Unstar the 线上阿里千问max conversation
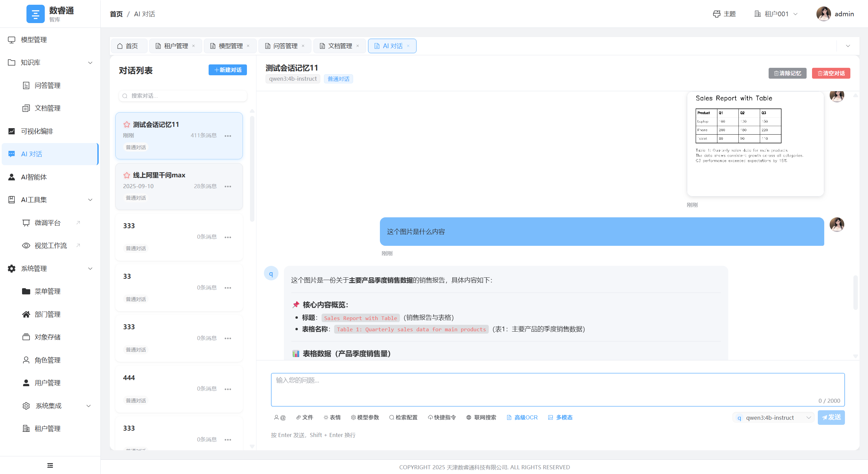This screenshot has width=868, height=474. point(127,175)
